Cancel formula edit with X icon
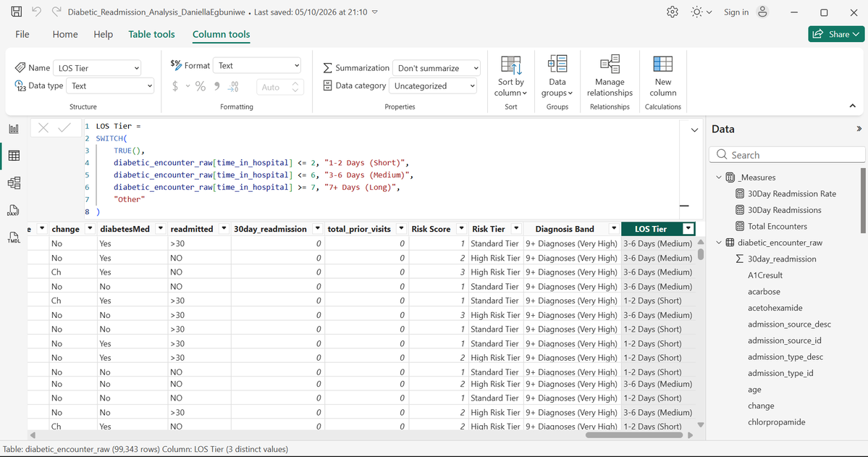The height and width of the screenshot is (457, 868). pos(43,128)
